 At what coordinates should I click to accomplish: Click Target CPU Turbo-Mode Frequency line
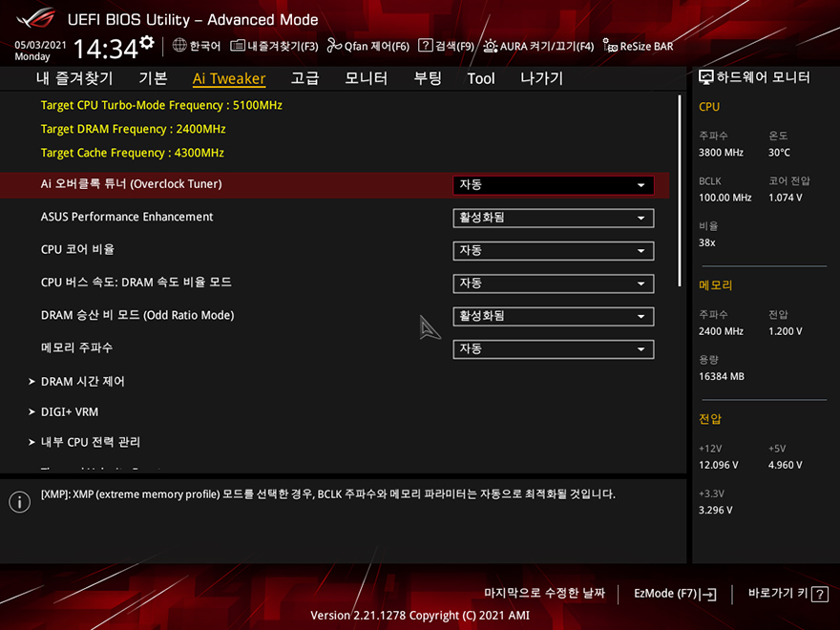point(161,105)
